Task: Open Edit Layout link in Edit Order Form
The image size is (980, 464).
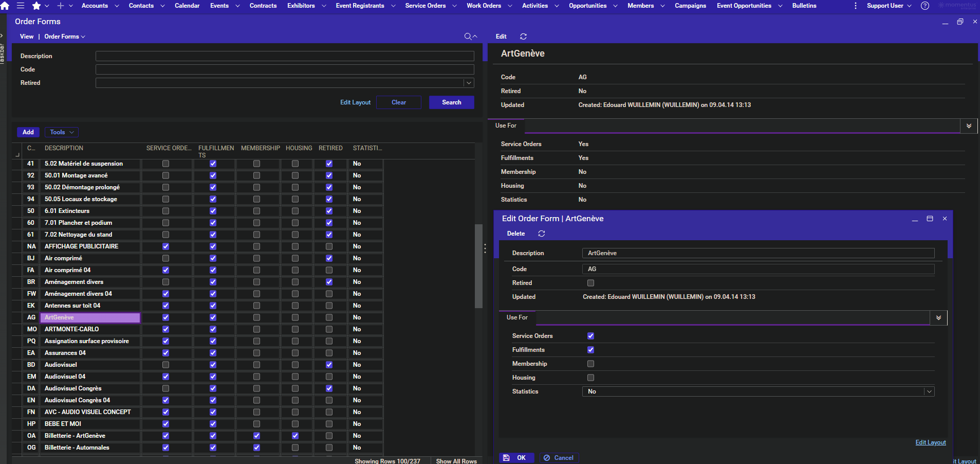Action: (x=931, y=442)
